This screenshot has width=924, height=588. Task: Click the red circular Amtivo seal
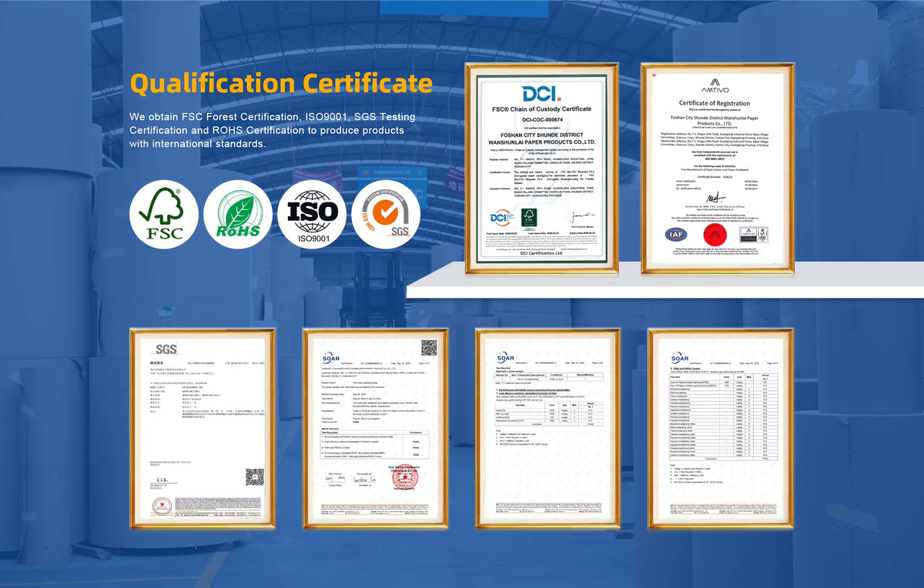pyautogui.click(x=715, y=234)
